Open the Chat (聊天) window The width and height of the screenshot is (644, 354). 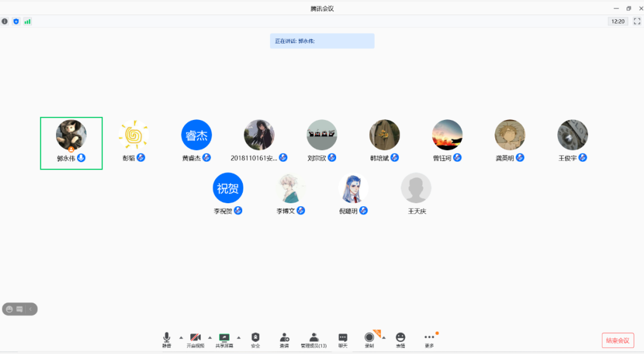coord(342,338)
